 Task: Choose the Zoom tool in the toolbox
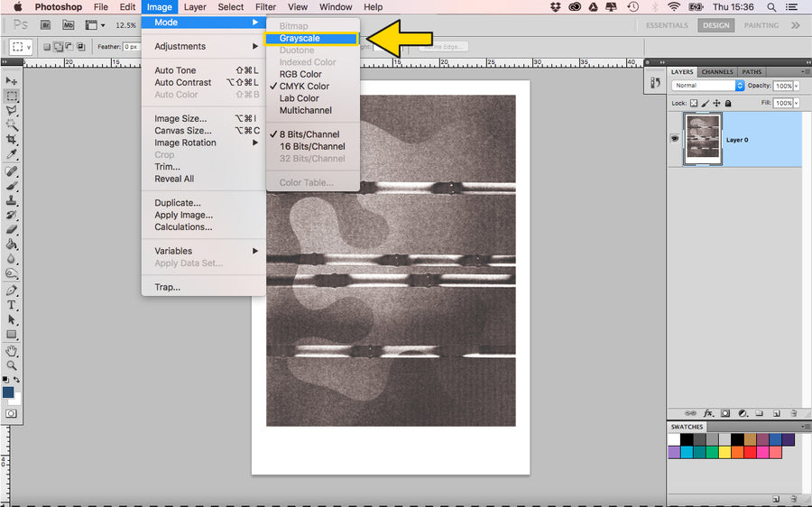coord(13,365)
